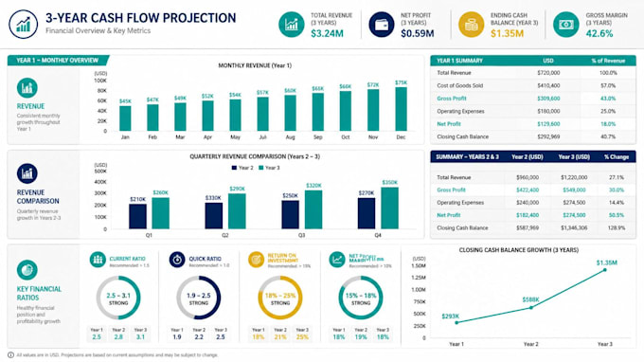Click the $3.24M total revenue value
Viewport: 644px width, 362px height.
(x=327, y=33)
